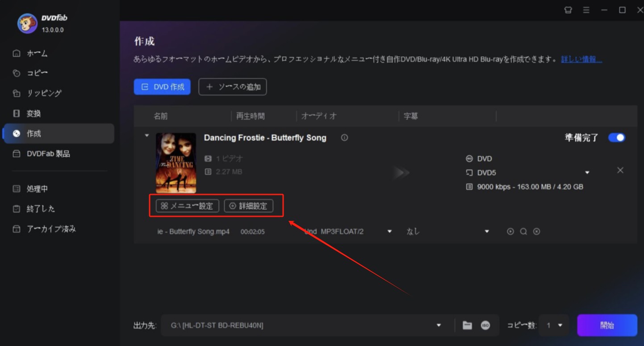Remove the Dancing Frostie task

(620, 170)
